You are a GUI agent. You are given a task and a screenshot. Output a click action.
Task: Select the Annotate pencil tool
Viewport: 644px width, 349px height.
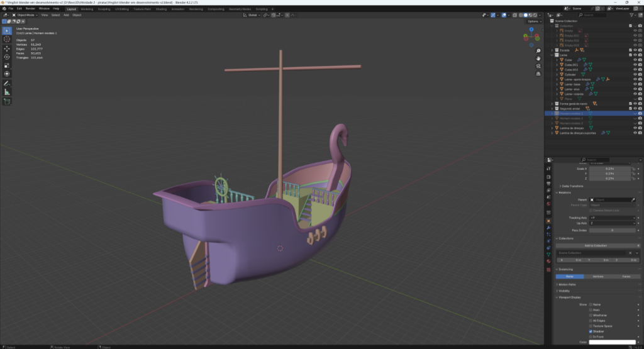coord(7,83)
